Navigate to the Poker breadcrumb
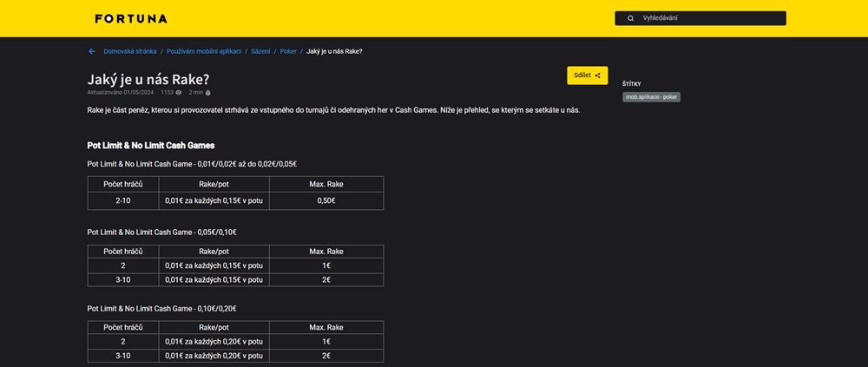 tap(288, 51)
